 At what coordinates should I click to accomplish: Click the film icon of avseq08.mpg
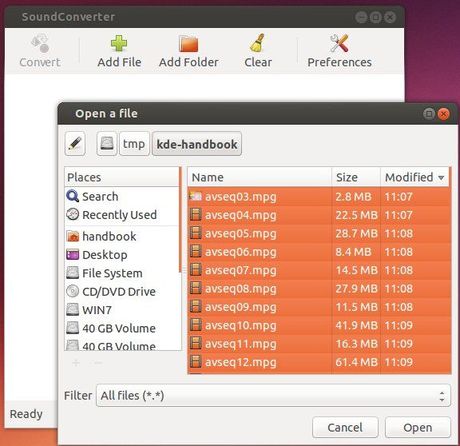click(x=196, y=288)
